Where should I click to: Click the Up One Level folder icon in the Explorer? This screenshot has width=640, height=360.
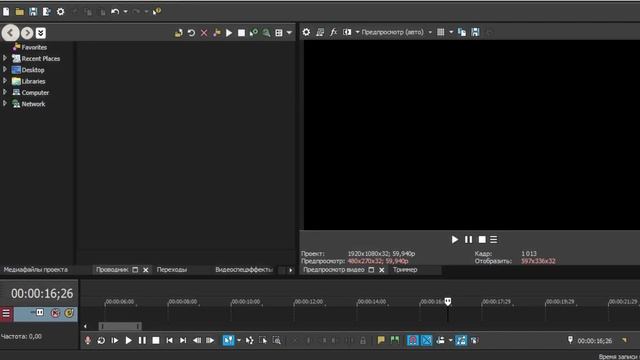pos(179,33)
